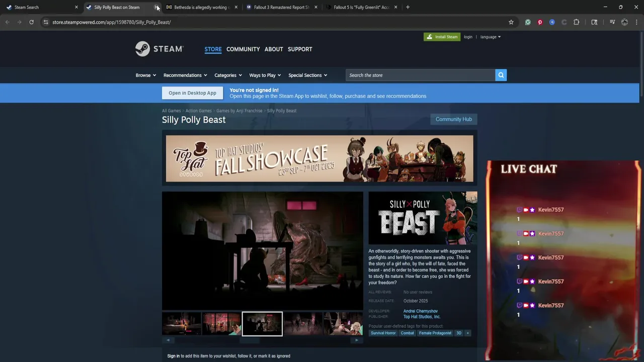644x362 pixels.
Task: Select the second screenshot thumbnail
Action: tap(222, 324)
